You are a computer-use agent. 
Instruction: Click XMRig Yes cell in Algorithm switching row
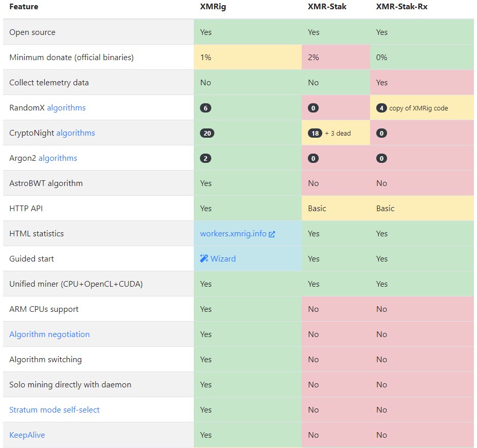pyautogui.click(x=248, y=360)
